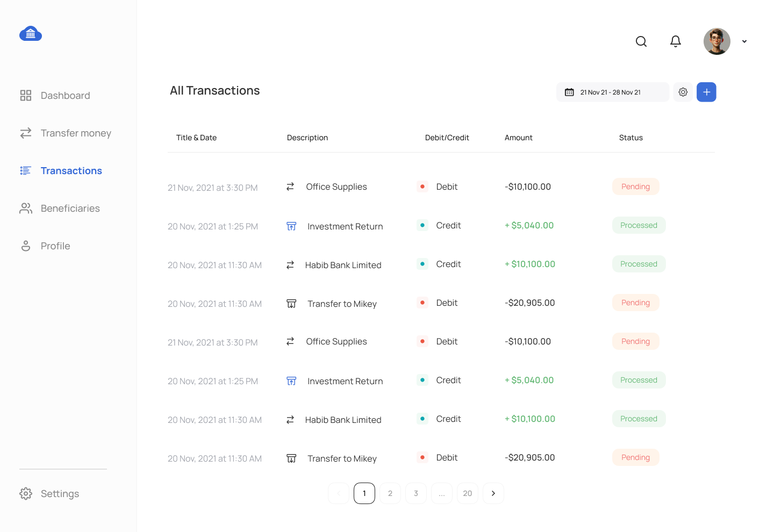Image resolution: width=774 pixels, height=532 pixels.
Task: Click the Title & Date column header
Action: tap(197, 138)
